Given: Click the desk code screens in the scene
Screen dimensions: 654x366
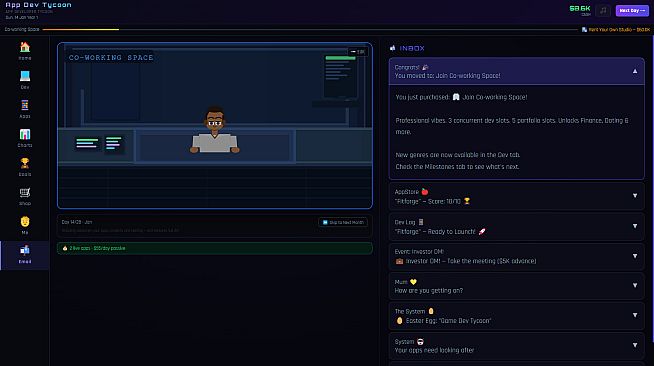Looking at the screenshot, I should pyautogui.click(x=99, y=143).
